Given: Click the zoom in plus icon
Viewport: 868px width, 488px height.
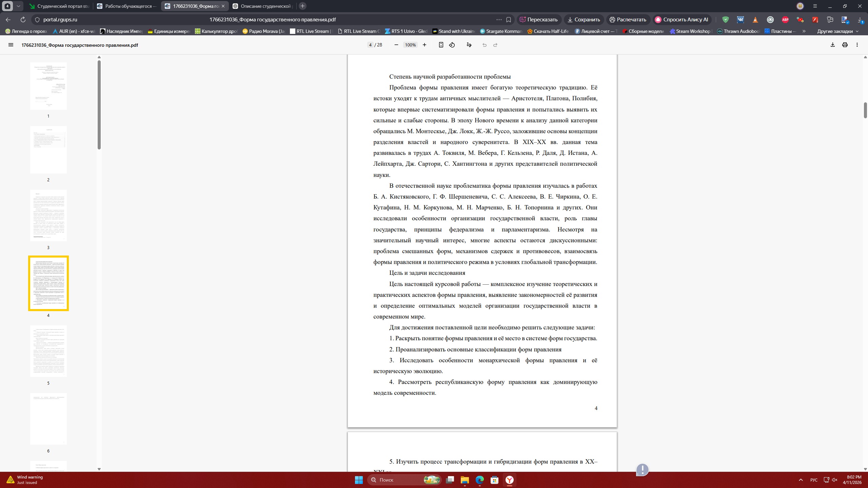Looking at the screenshot, I should pyautogui.click(x=424, y=45).
